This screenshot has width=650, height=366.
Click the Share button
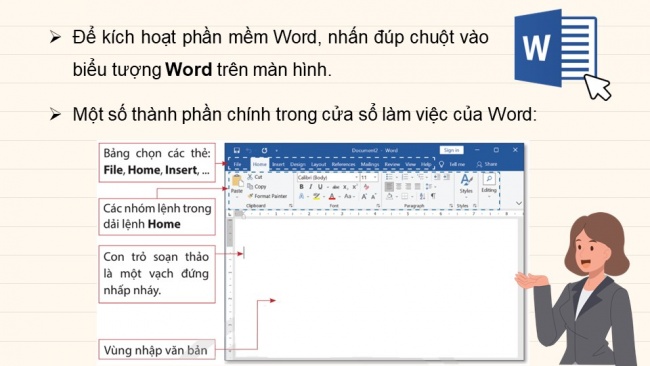coord(487,165)
